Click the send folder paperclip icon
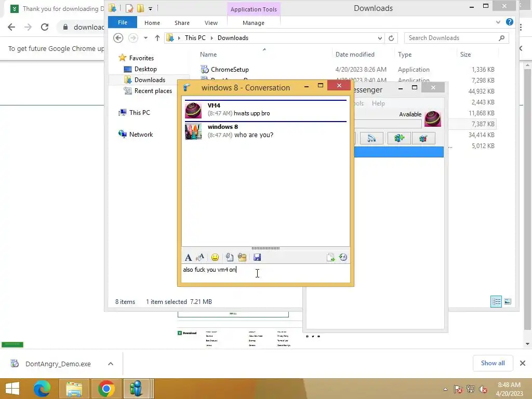The image size is (532, 399). 242,258
